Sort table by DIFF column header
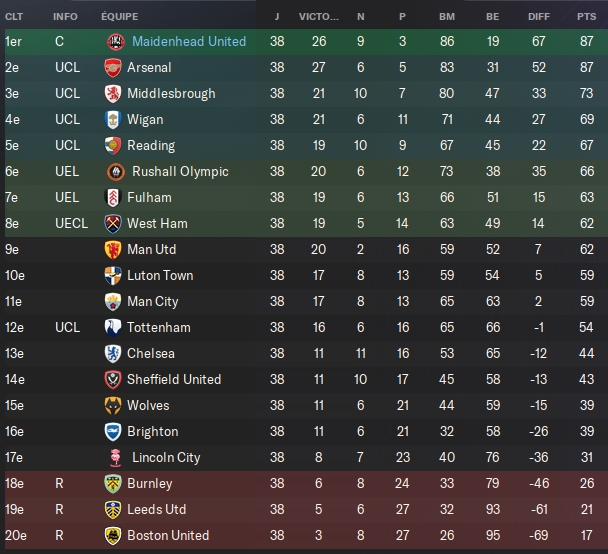 coord(539,17)
